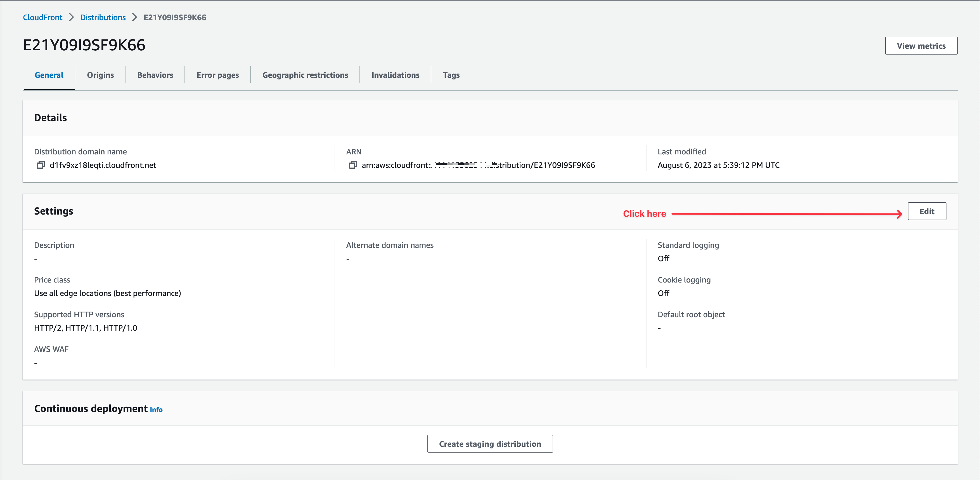
Task: Open the Tags tab
Action: click(451, 75)
